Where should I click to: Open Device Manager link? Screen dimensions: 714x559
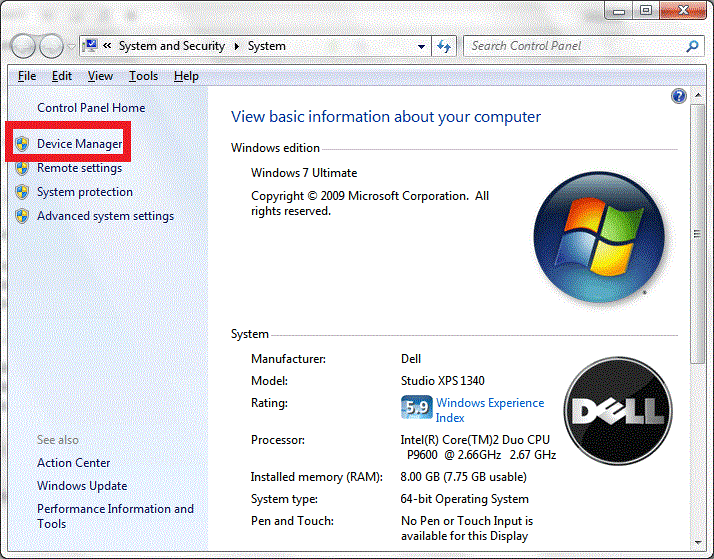(79, 144)
